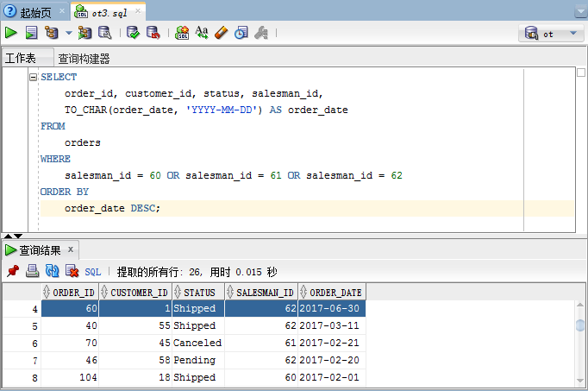588x391 pixels.
Task: Click the SQL link in results toolbar
Action: tap(93, 271)
